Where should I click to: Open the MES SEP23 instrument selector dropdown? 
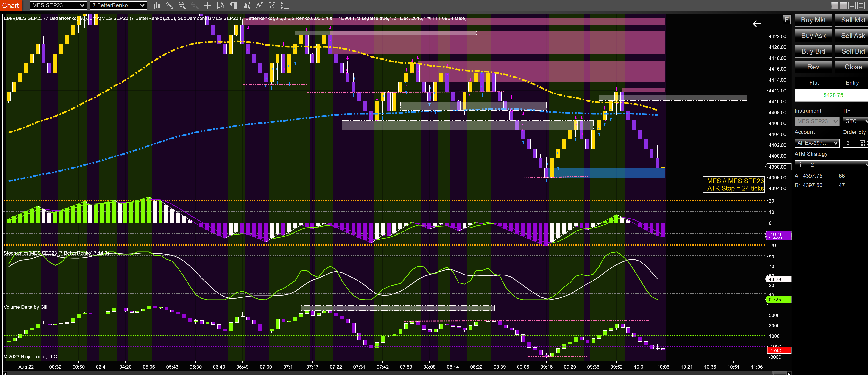tap(58, 6)
